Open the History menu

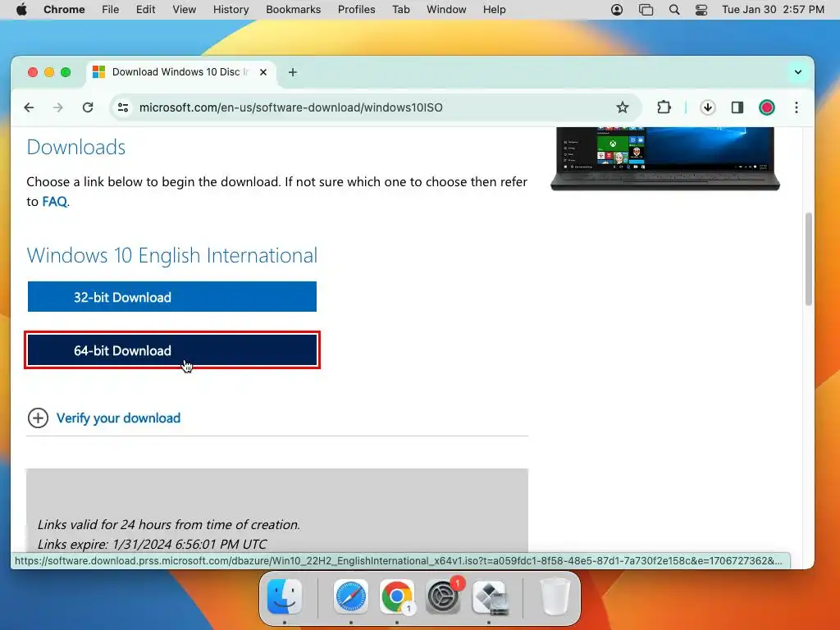(x=231, y=10)
